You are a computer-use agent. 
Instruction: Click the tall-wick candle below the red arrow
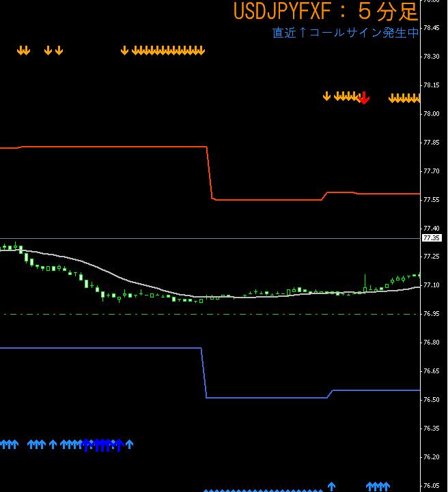365,284
